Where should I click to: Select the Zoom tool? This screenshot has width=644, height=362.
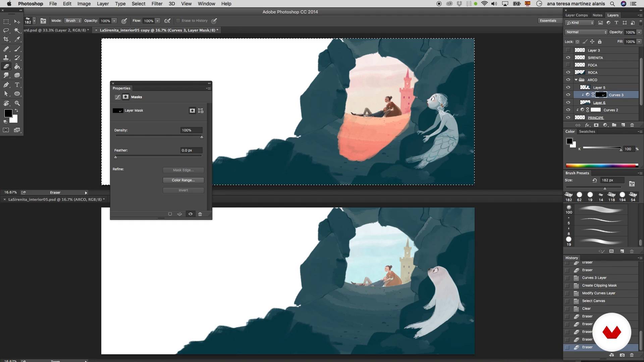[17, 103]
